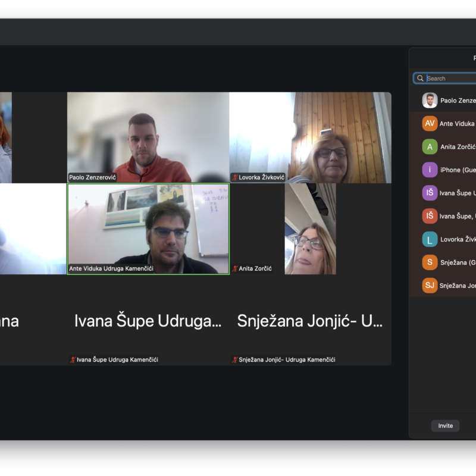Click the purple i avatar for iPhone guest
476x476 pixels.
(430, 170)
